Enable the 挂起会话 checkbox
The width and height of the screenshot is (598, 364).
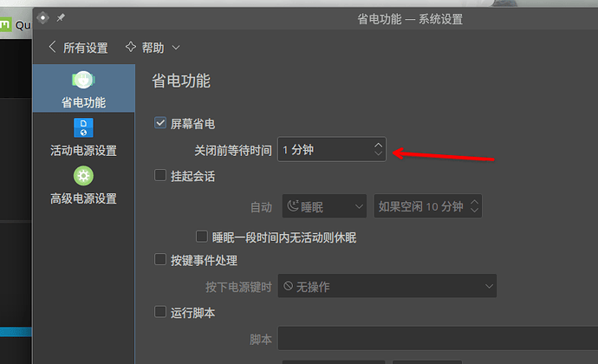160,176
